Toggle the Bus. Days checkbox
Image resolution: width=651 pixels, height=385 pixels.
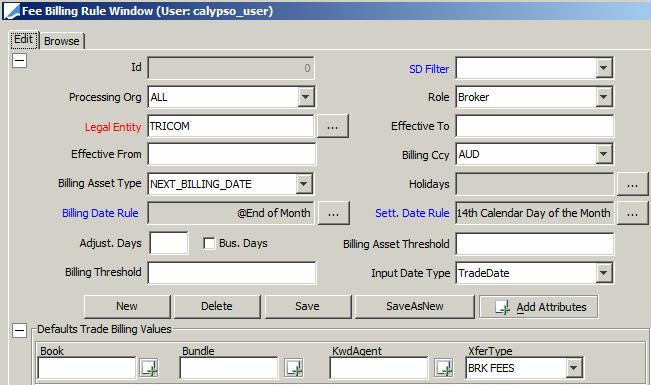coord(209,243)
